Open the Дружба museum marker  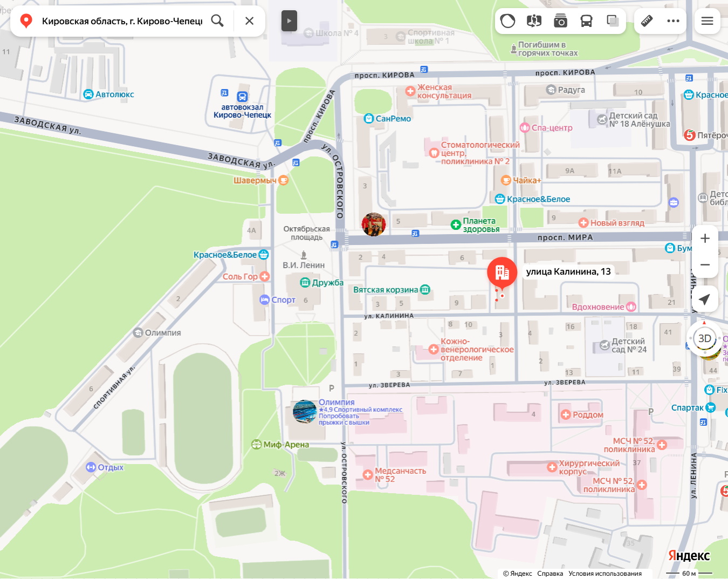[x=305, y=282]
